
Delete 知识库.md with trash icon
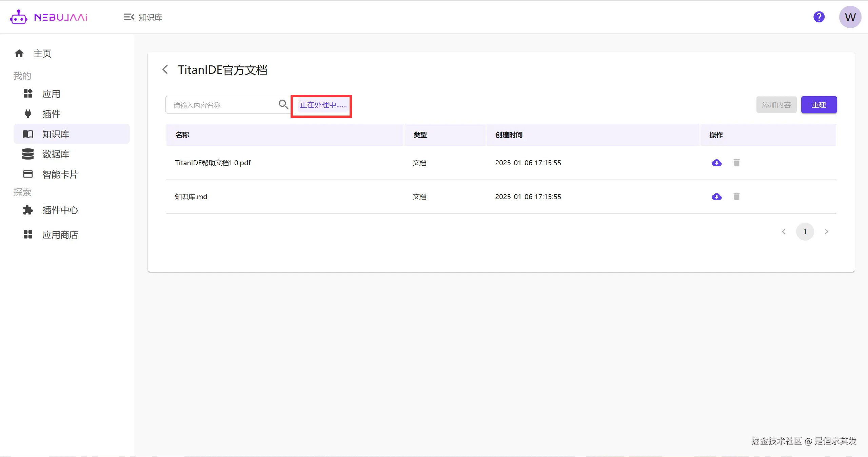click(x=736, y=197)
